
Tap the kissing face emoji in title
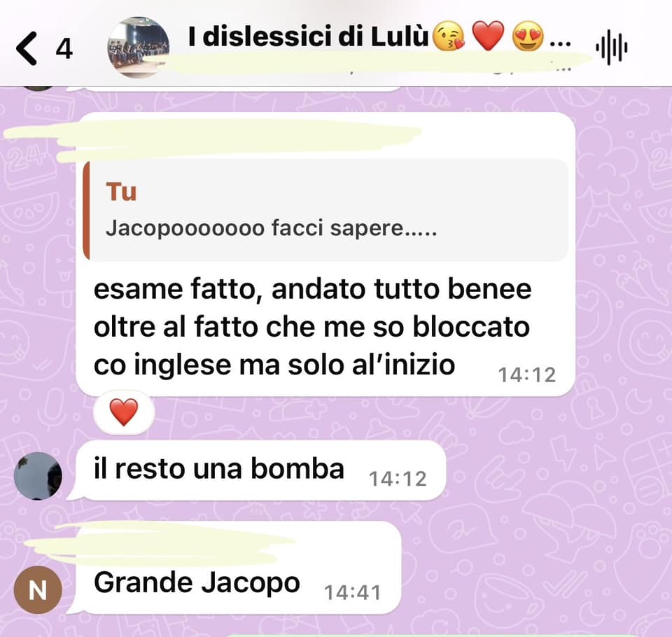click(448, 37)
